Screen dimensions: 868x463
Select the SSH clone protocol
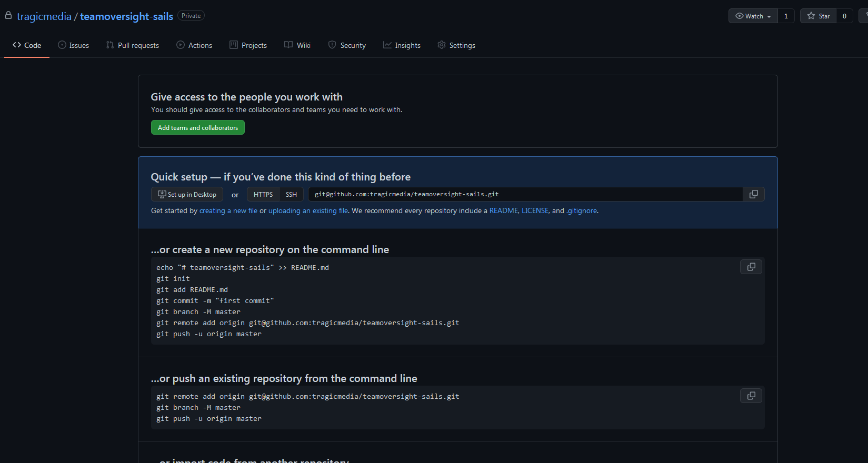point(291,194)
